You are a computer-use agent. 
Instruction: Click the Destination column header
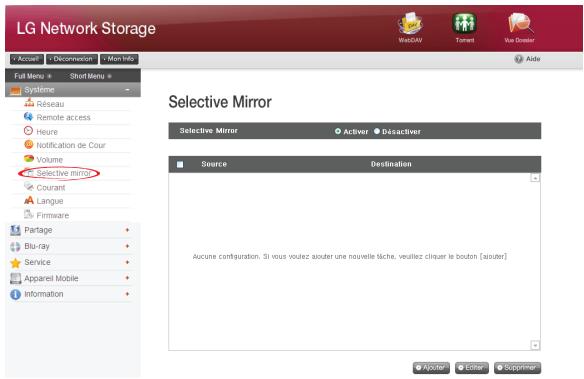click(x=391, y=164)
